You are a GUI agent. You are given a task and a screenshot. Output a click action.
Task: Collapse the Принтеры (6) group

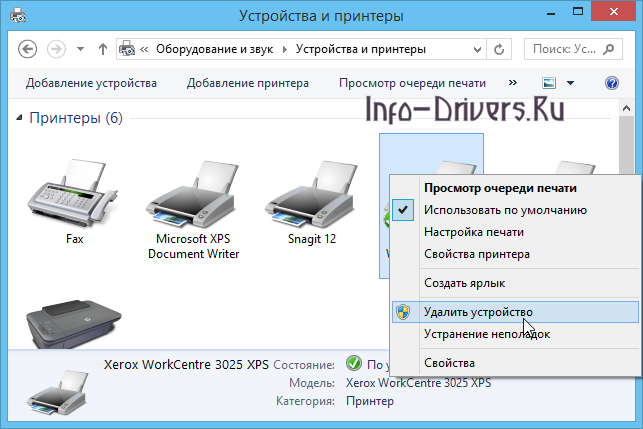[x=21, y=119]
